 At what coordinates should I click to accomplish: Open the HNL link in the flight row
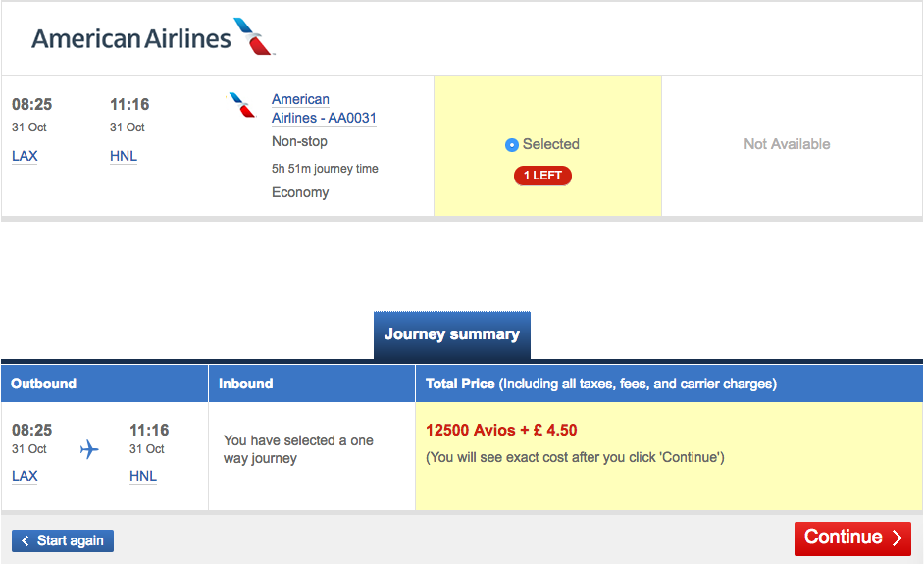(124, 156)
